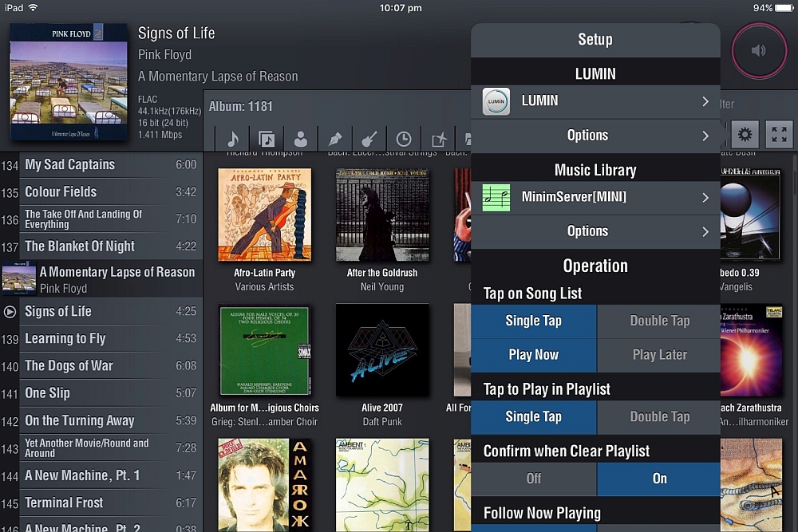Browse by Composer using the pen nib icon
The height and width of the screenshot is (532, 798).
pyautogui.click(x=335, y=138)
